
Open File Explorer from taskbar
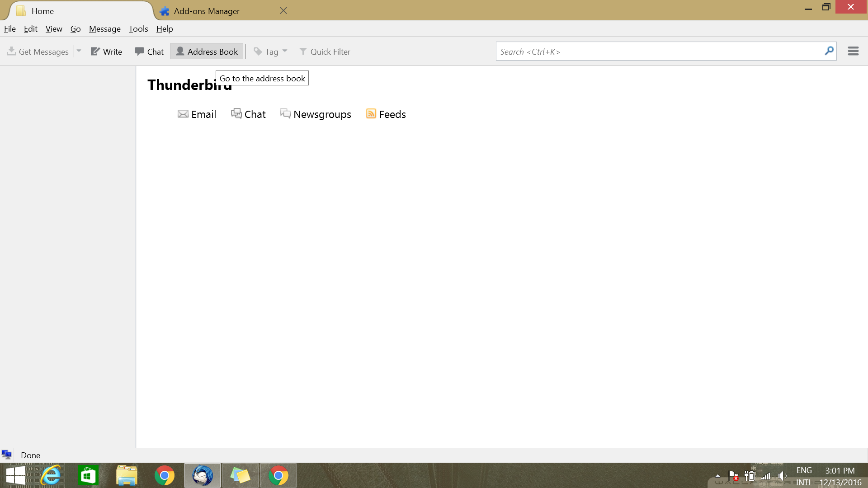tap(127, 475)
